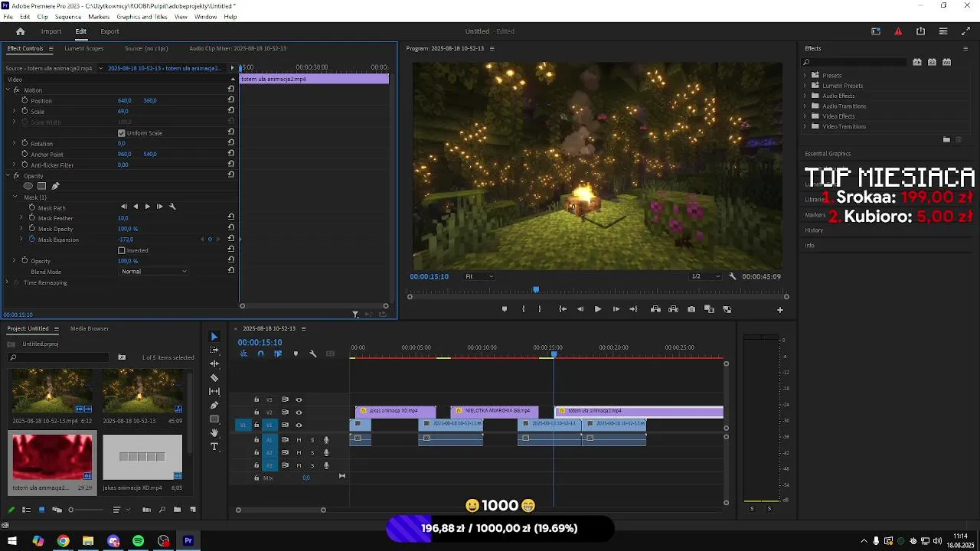
Task: Expand Lumetri Presets folder
Action: pos(805,86)
